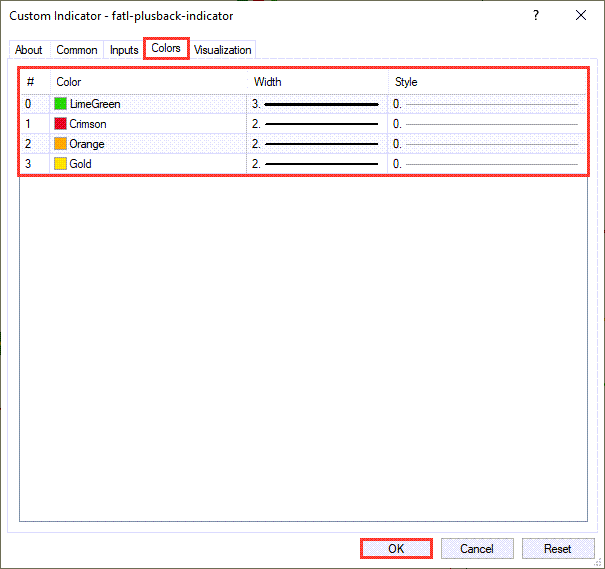Screen dimensions: 605x569
Task: Open the Common tab
Action: (76, 50)
